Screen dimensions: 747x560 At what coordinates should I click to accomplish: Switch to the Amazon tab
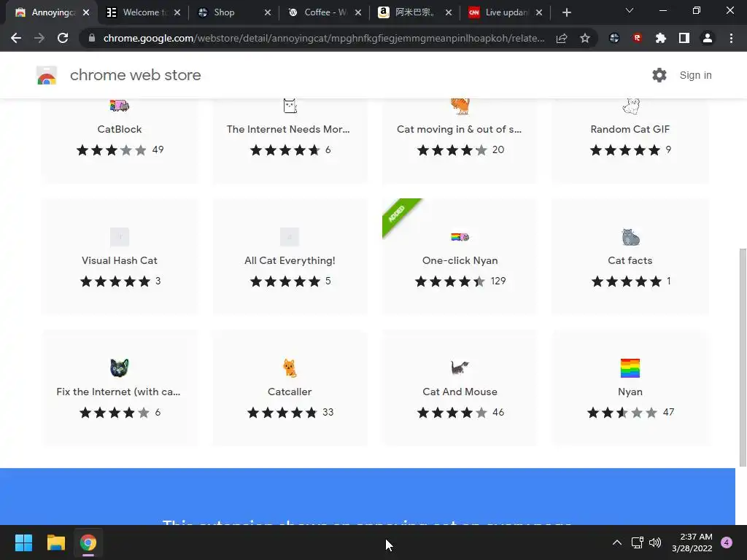pyautogui.click(x=414, y=12)
